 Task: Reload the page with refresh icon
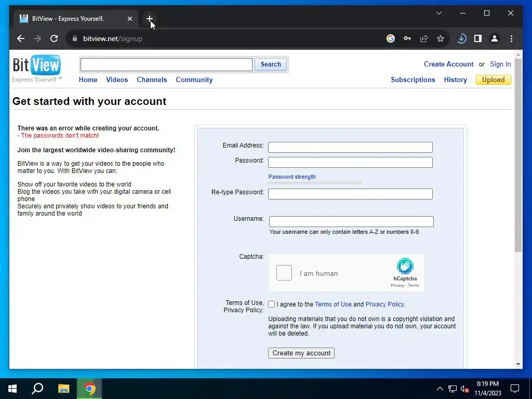point(54,38)
